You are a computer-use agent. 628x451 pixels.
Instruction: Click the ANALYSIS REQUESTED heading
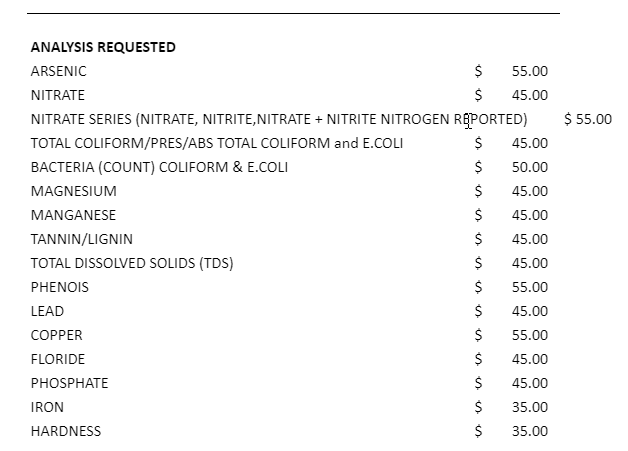[x=103, y=47]
